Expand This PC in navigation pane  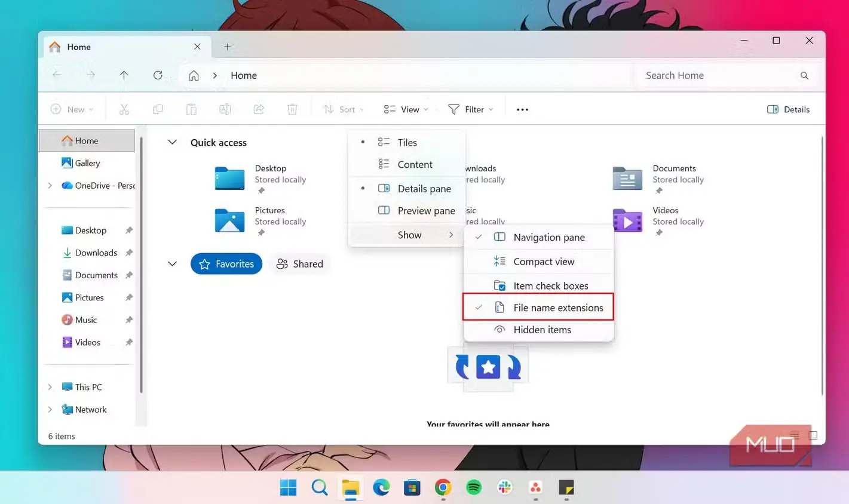[x=50, y=387]
